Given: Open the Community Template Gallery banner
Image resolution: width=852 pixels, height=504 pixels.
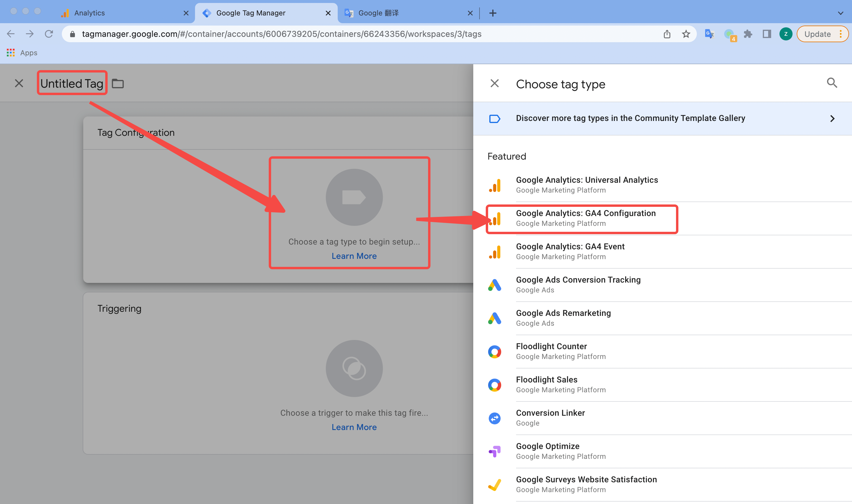Looking at the screenshot, I should pyautogui.click(x=662, y=118).
